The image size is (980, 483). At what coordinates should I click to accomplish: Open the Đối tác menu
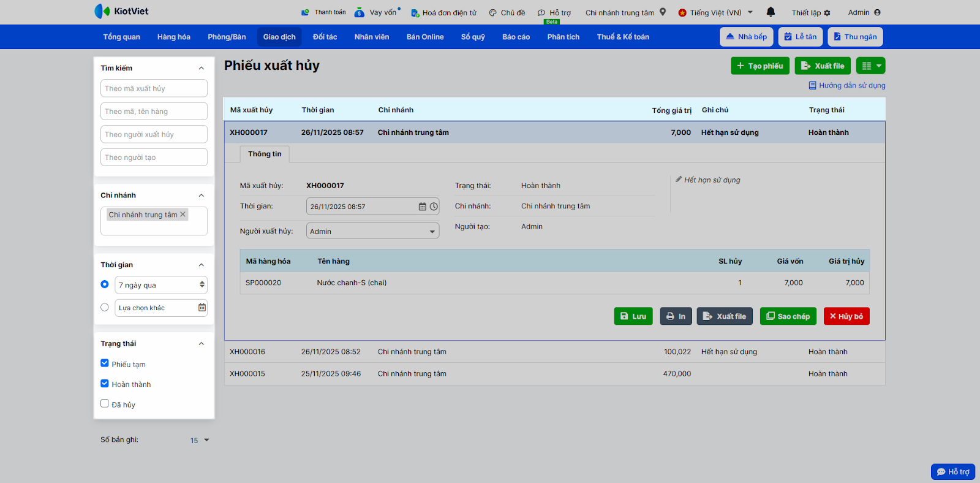325,37
